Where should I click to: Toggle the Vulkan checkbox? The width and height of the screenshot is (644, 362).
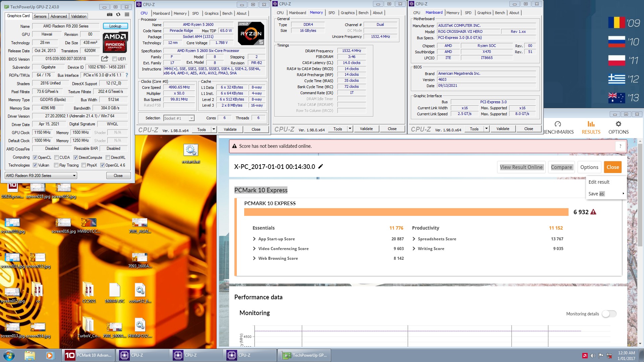pos(35,165)
